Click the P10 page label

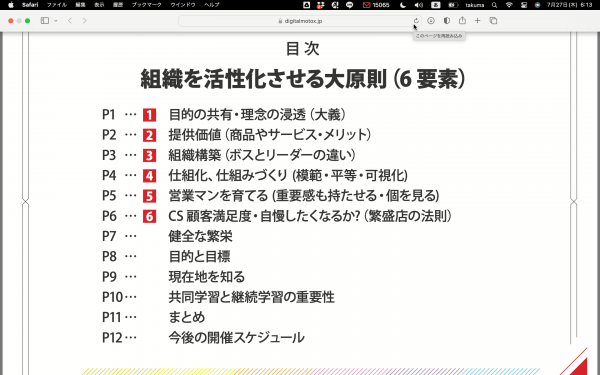click(112, 297)
